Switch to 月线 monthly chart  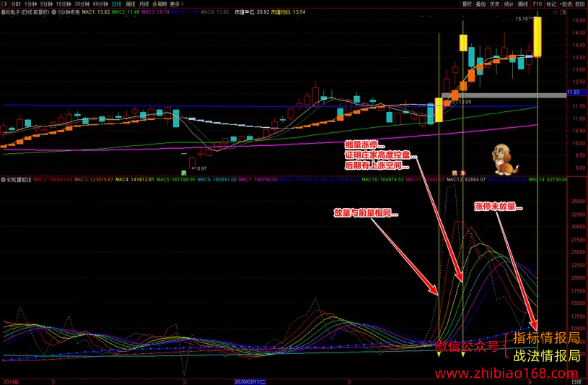(x=144, y=4)
